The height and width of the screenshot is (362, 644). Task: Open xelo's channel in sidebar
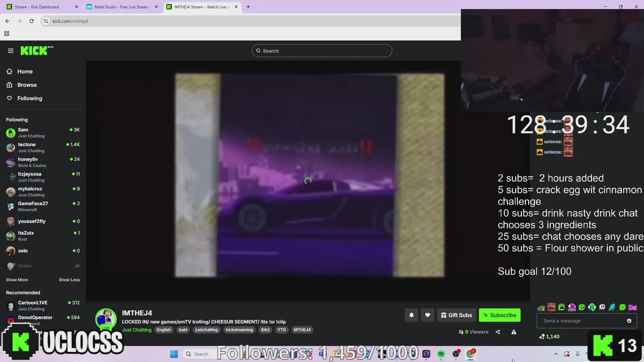point(43,250)
